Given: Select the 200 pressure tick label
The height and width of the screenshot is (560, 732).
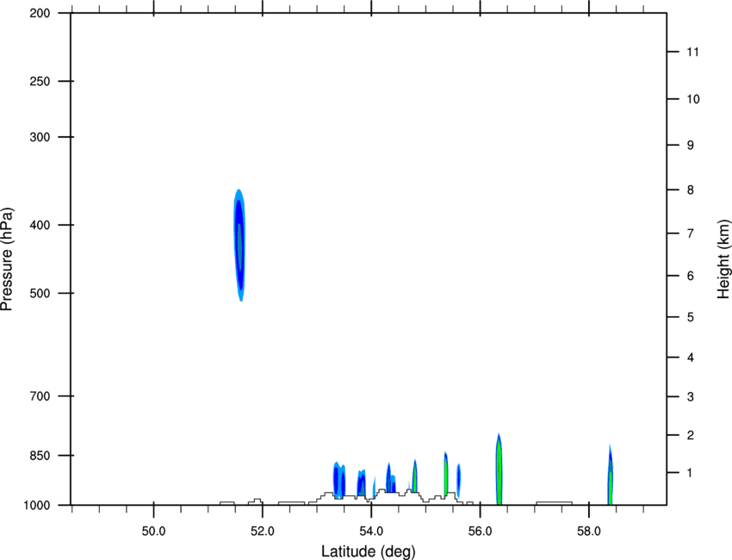Looking at the screenshot, I should [x=40, y=13].
